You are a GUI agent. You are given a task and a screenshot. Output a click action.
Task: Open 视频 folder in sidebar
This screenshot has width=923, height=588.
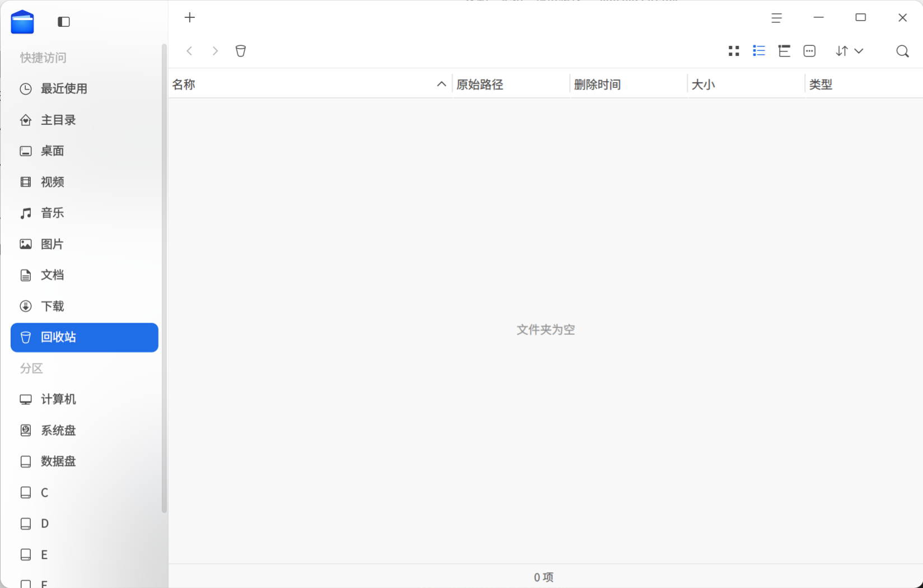[85, 182]
